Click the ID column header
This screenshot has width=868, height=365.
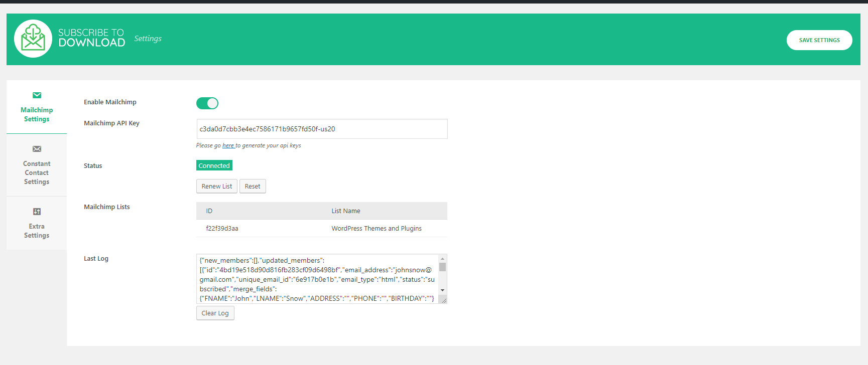coord(209,211)
